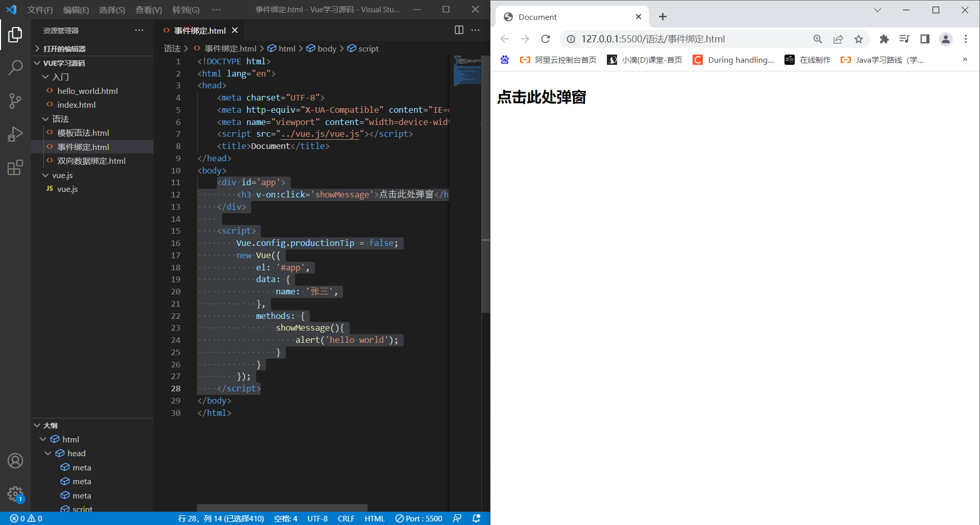Close the Document browser tab

click(639, 17)
